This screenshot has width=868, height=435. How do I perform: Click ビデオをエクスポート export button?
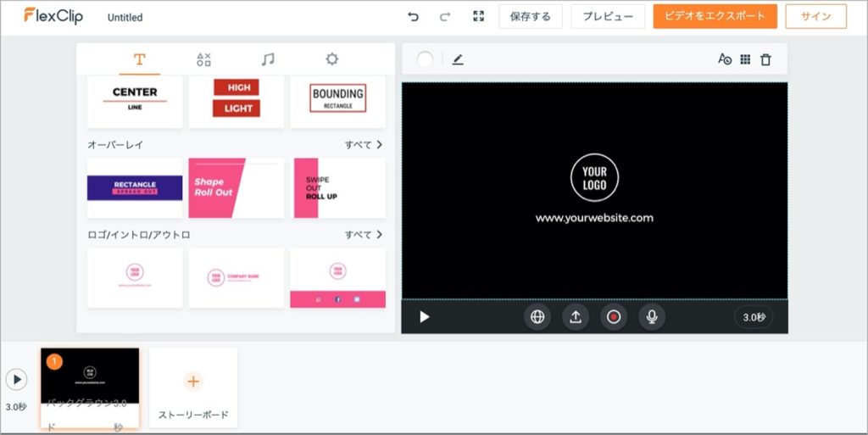pyautogui.click(x=715, y=16)
